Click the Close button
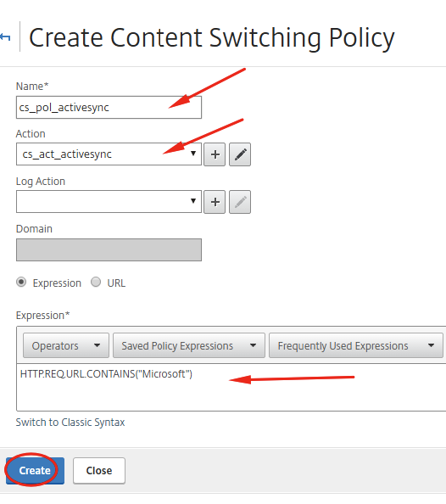This screenshot has height=504, width=446. coord(99,471)
